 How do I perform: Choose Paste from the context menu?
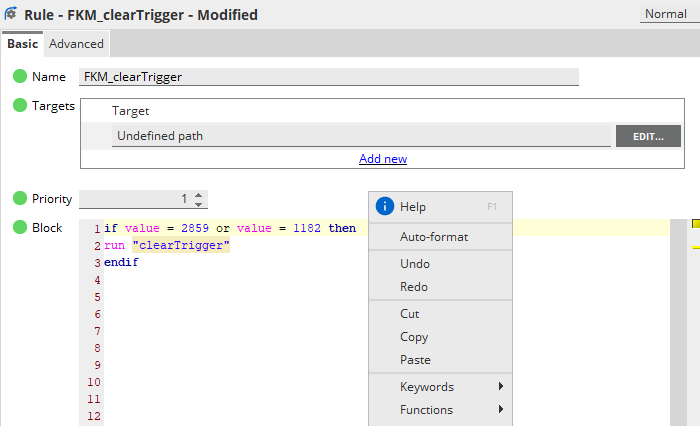(415, 360)
